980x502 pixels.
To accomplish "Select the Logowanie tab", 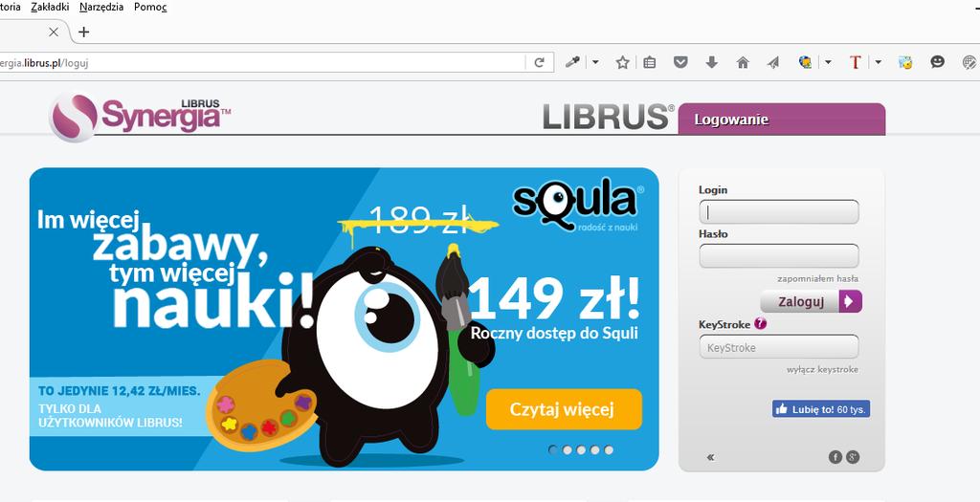I will (781, 120).
